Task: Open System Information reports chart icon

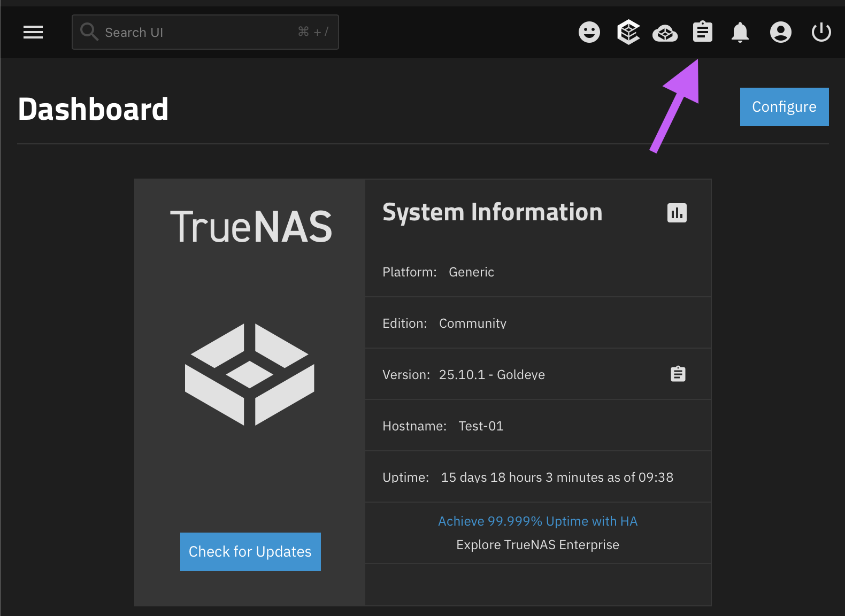Action: point(677,213)
